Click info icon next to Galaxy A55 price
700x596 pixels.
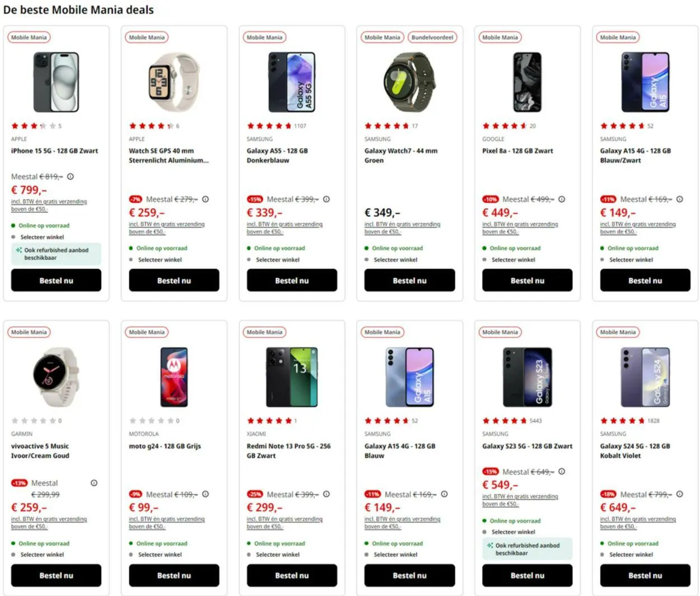(x=326, y=199)
